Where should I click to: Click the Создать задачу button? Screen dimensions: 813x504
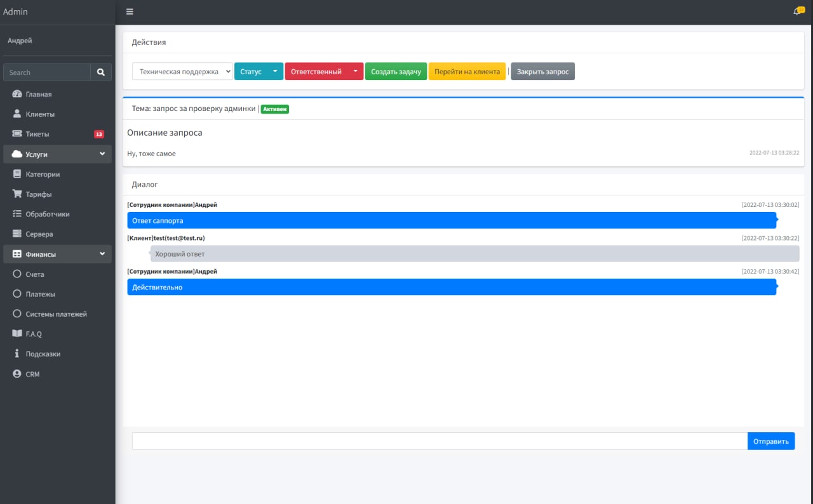(396, 72)
